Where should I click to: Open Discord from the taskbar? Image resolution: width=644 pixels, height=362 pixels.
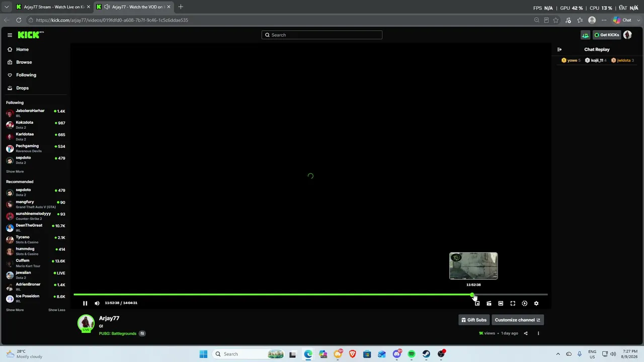(x=397, y=354)
